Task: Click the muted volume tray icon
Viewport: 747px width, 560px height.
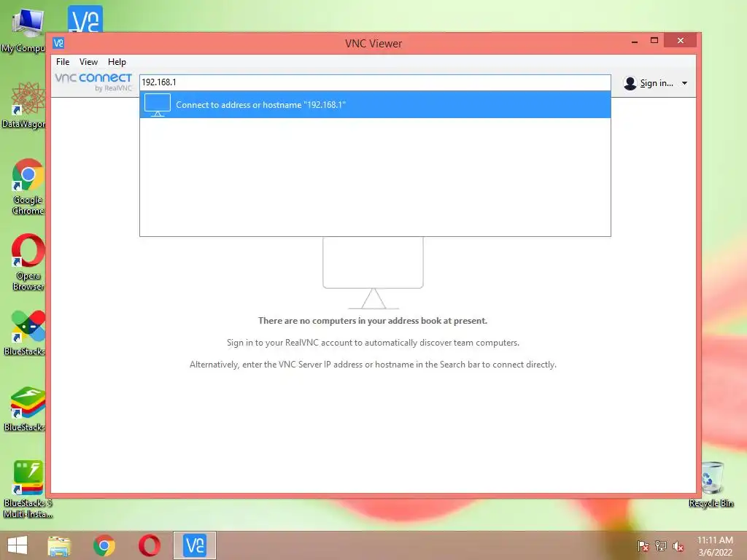Action: [678, 546]
